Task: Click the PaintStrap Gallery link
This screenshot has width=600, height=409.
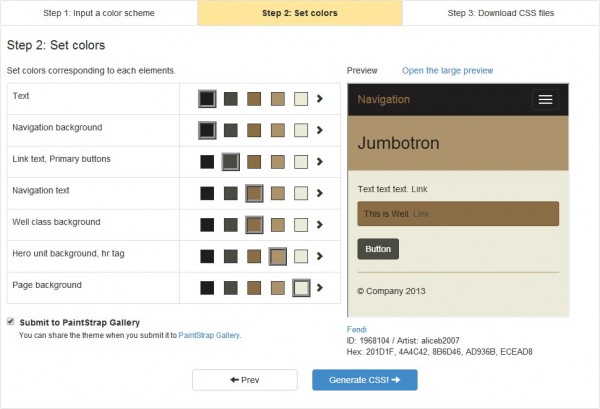Action: pyautogui.click(x=209, y=336)
